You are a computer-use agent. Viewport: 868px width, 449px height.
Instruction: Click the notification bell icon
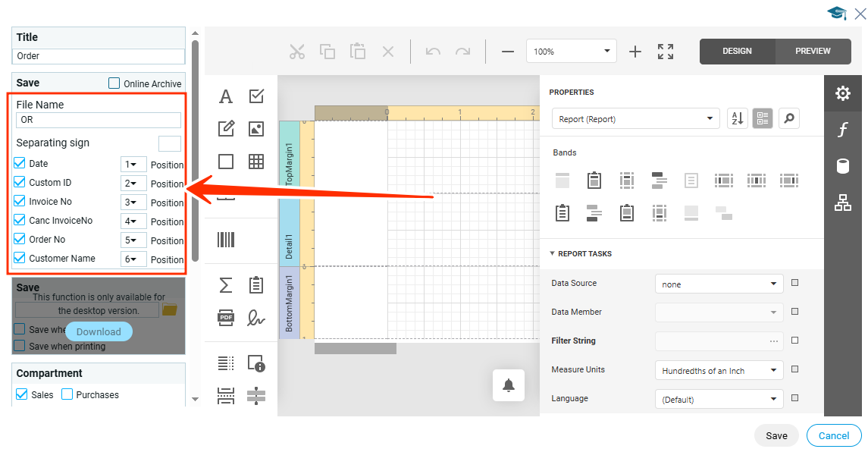click(509, 385)
